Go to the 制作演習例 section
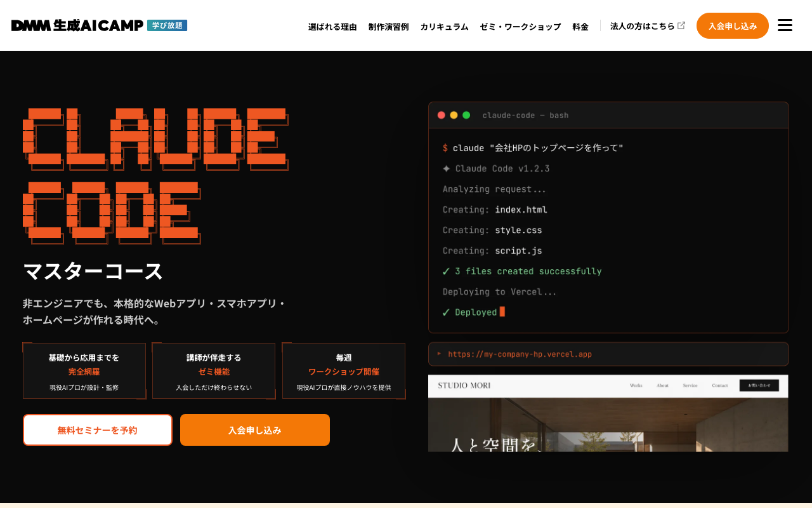Image resolution: width=812 pixels, height=508 pixels. click(388, 27)
